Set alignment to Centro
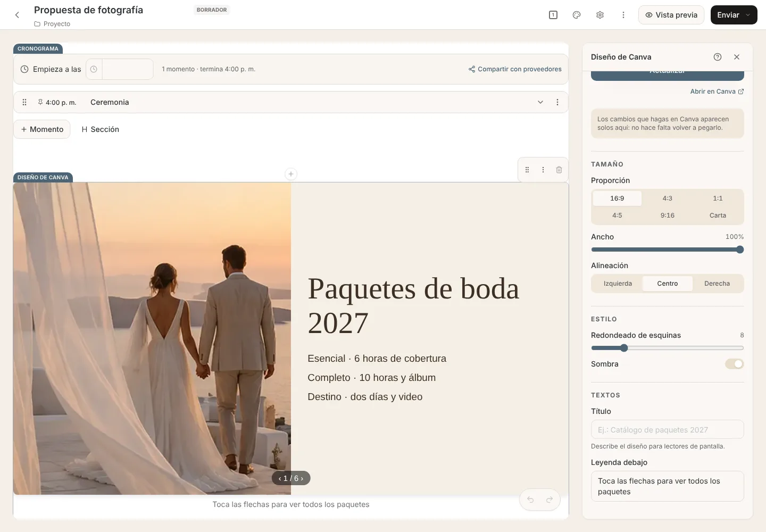This screenshot has width=766, height=532. point(668,284)
